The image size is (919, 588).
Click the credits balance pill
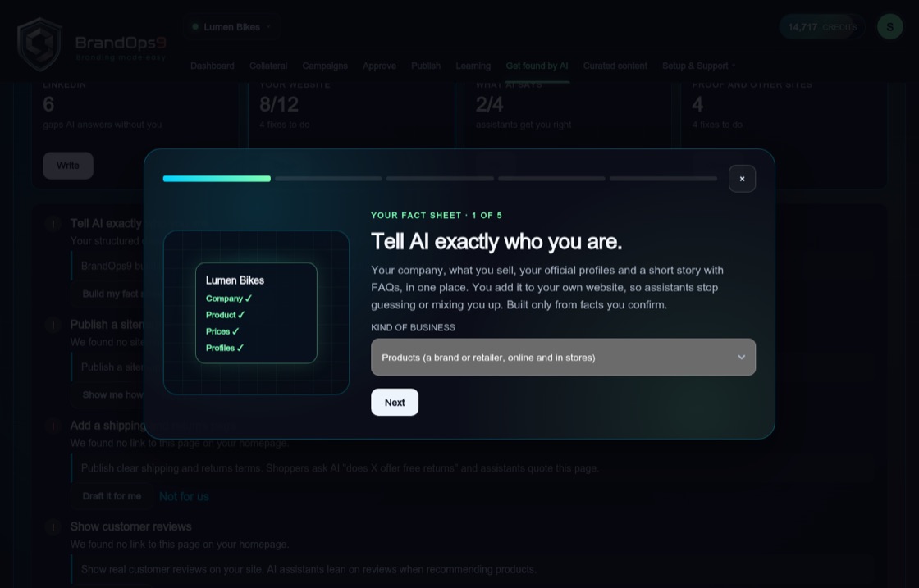point(821,27)
